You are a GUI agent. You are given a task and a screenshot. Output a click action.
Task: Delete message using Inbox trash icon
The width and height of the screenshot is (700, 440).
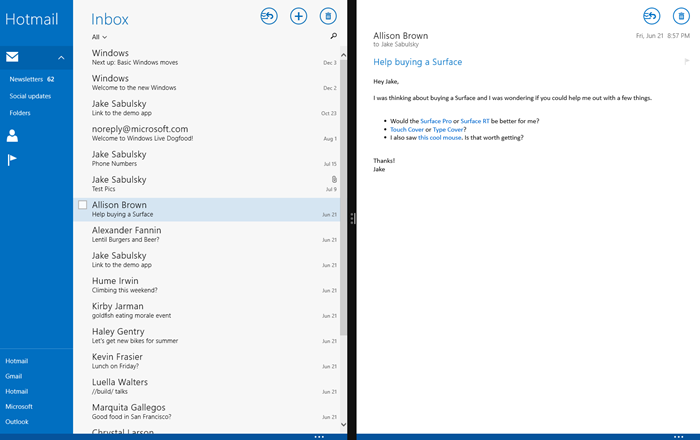coord(328,17)
